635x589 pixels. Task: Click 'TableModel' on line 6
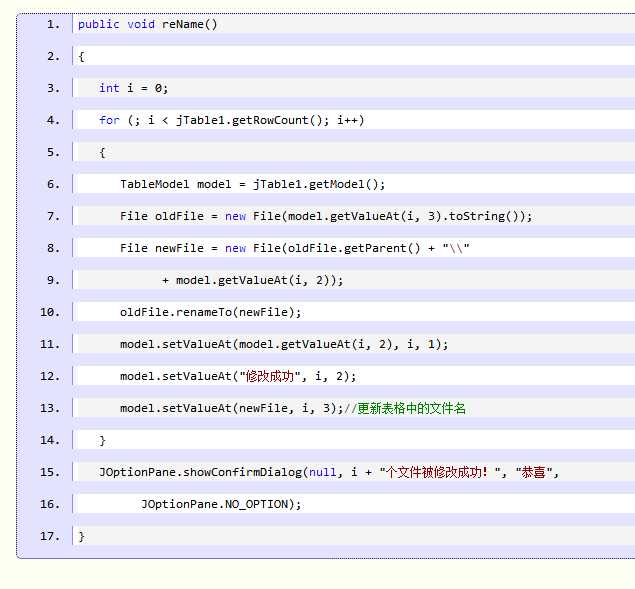[x=154, y=184]
